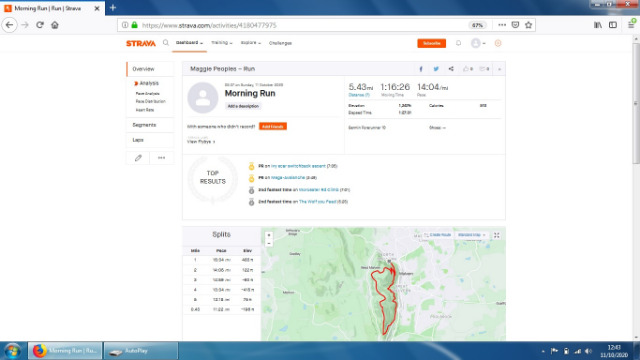Zoom in on the route map
Screen dimensions: 640x360
tap(269, 236)
